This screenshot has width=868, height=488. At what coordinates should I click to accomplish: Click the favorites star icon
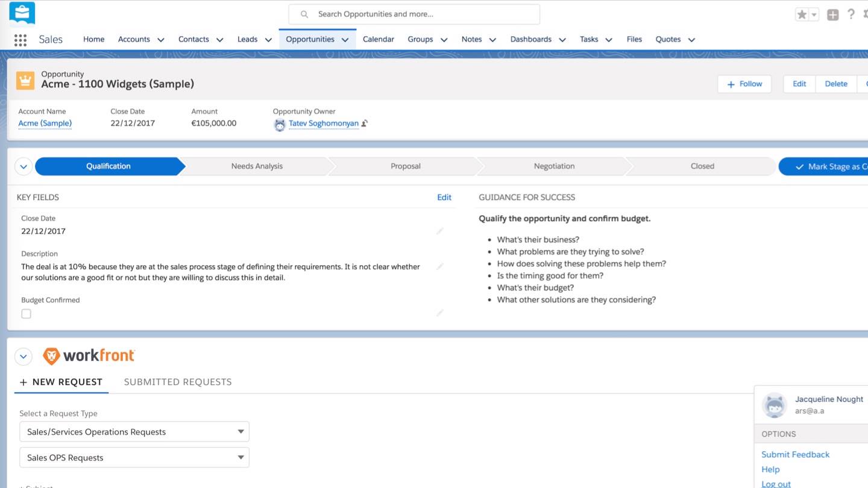[x=802, y=15]
